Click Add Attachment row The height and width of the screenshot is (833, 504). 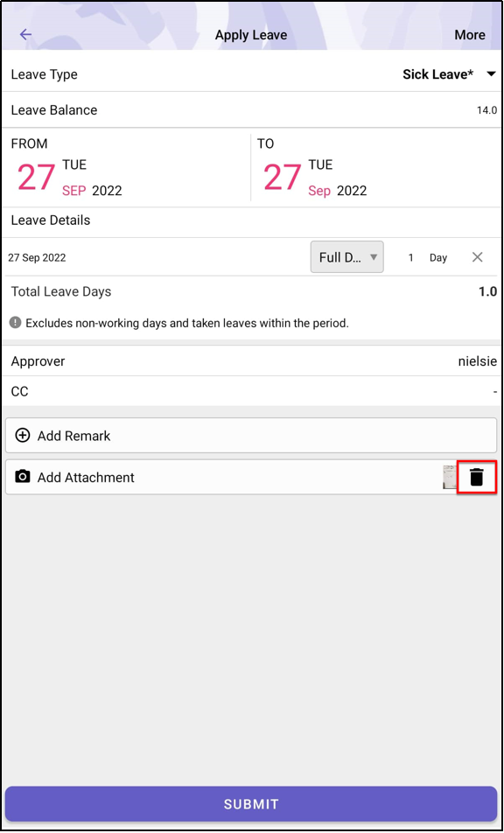tap(250, 477)
